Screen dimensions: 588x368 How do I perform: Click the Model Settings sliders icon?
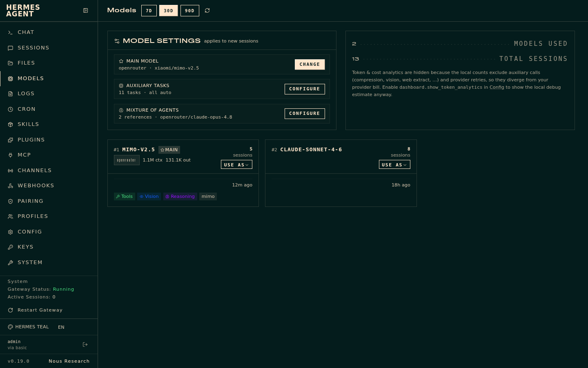[x=117, y=41]
